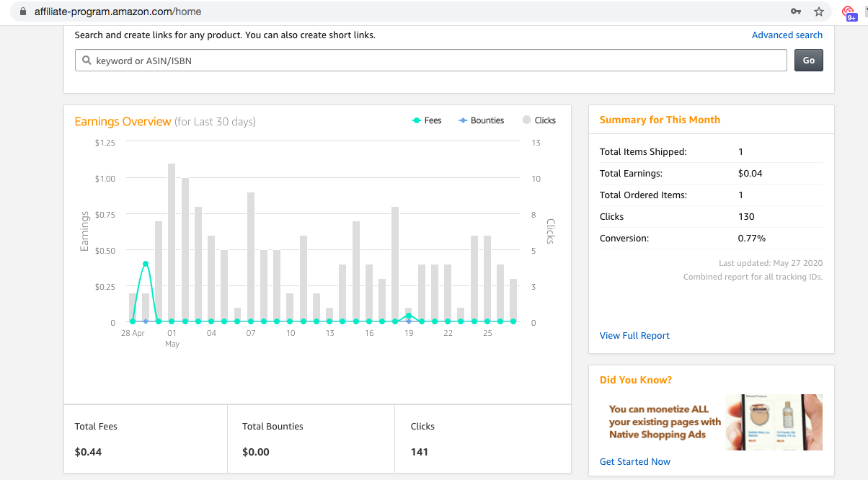Click the key password icon in the address bar
868x480 pixels.
pos(796,12)
